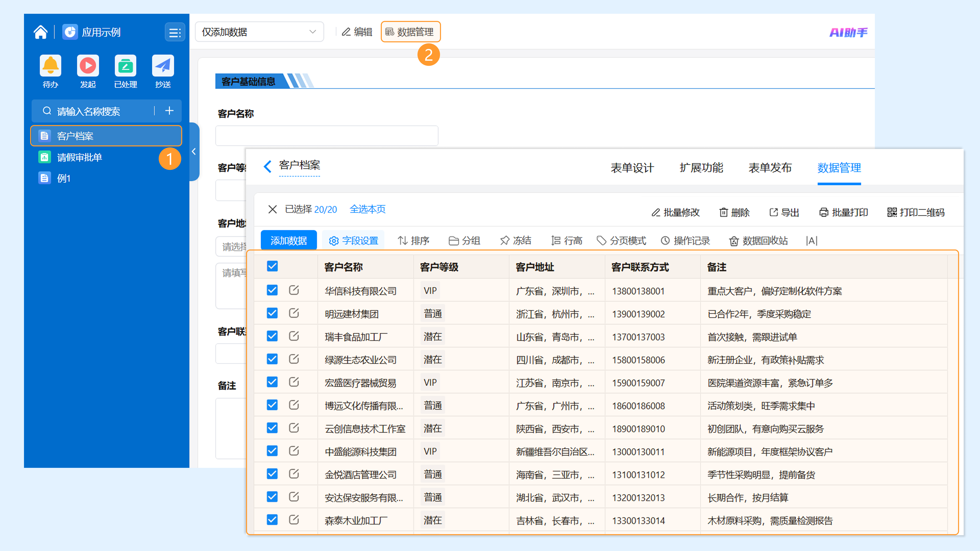Focus the 客户名称 input field

[x=327, y=136]
